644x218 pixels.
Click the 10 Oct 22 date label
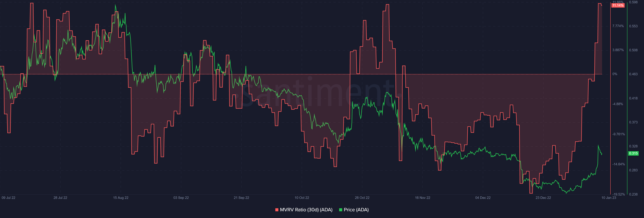coord(302,198)
